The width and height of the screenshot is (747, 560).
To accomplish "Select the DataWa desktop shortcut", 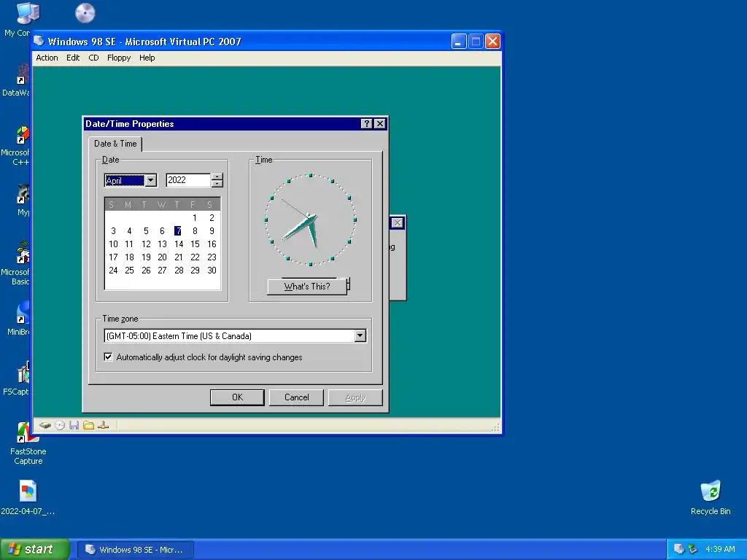I will click(x=18, y=80).
